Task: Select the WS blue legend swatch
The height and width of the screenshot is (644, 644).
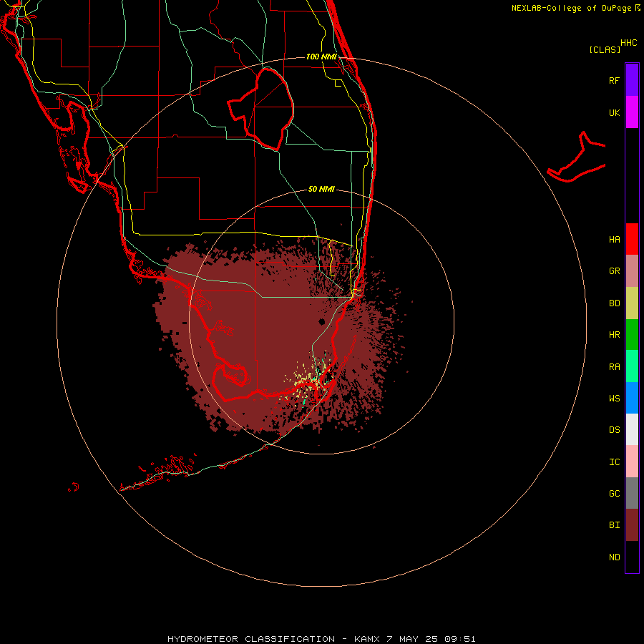Action: point(632,398)
